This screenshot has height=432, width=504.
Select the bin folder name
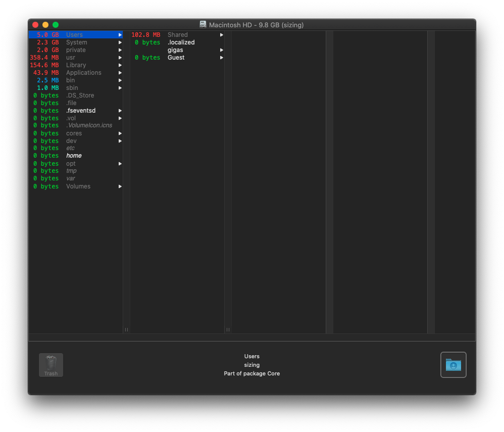tap(70, 80)
